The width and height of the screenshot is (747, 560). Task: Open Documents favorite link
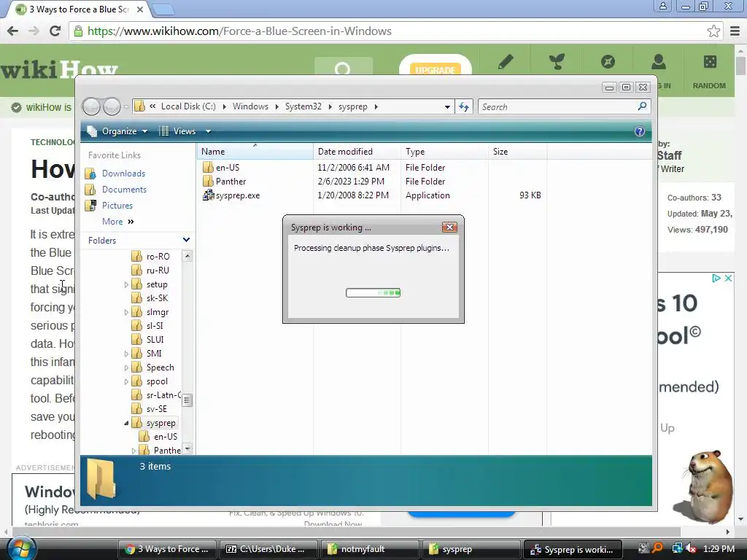point(116,190)
